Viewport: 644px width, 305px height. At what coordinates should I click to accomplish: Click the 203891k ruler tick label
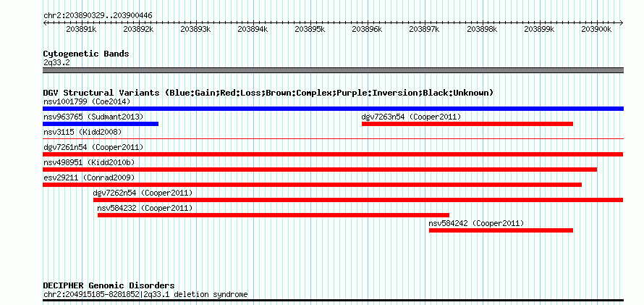pos(81,29)
